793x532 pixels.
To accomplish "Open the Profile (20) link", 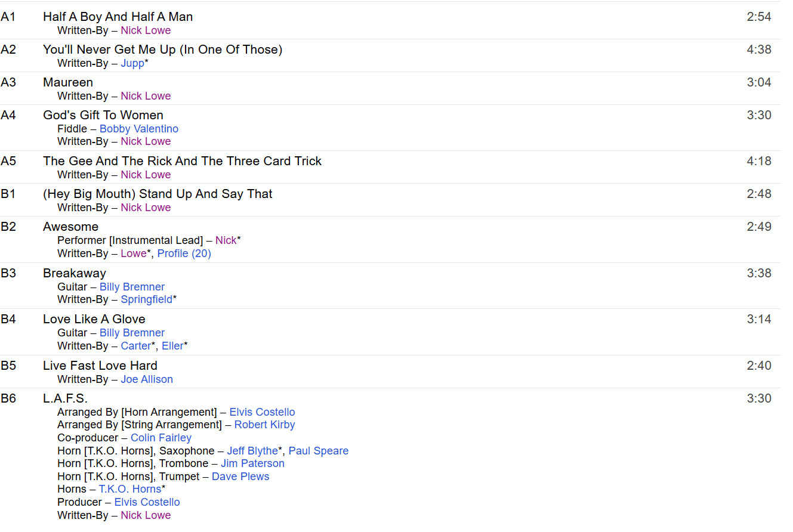I will pyautogui.click(x=184, y=253).
